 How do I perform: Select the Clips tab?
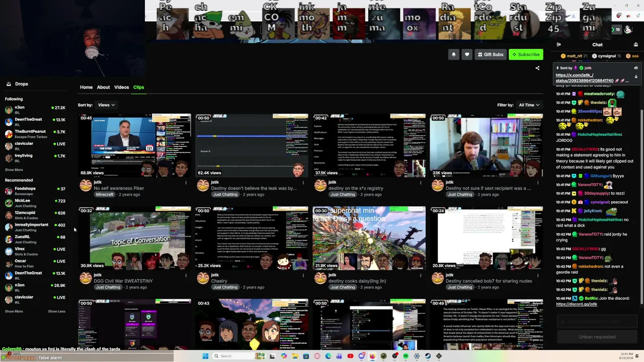138,87
